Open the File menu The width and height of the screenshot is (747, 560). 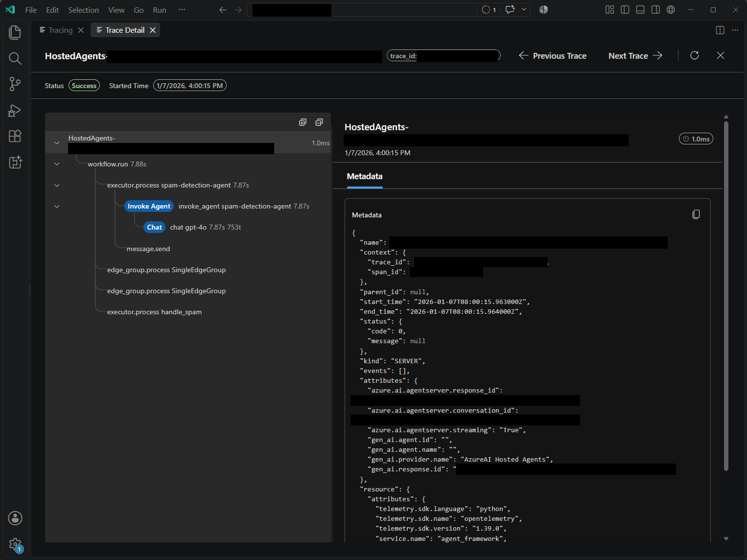coord(31,10)
